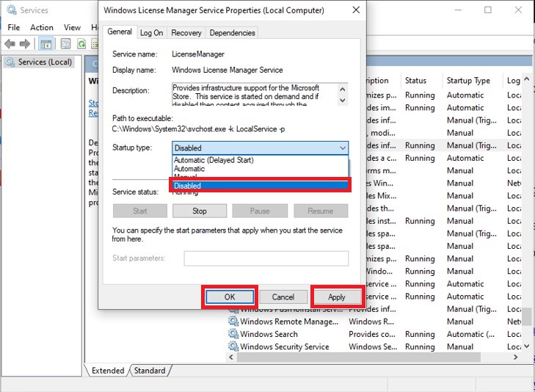Switch to the Recovery tab
Viewport: 535px width, 392px height.
pos(186,33)
